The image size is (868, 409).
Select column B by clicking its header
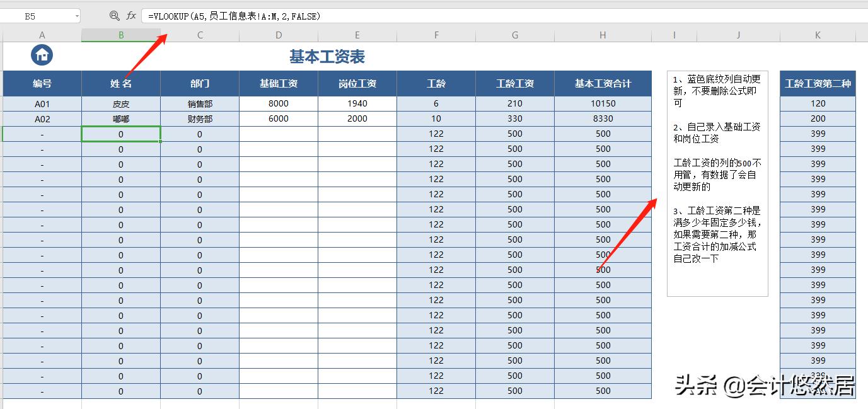coord(120,35)
